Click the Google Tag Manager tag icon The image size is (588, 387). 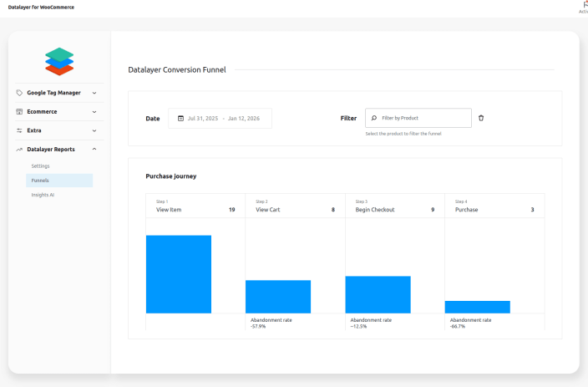click(x=19, y=93)
